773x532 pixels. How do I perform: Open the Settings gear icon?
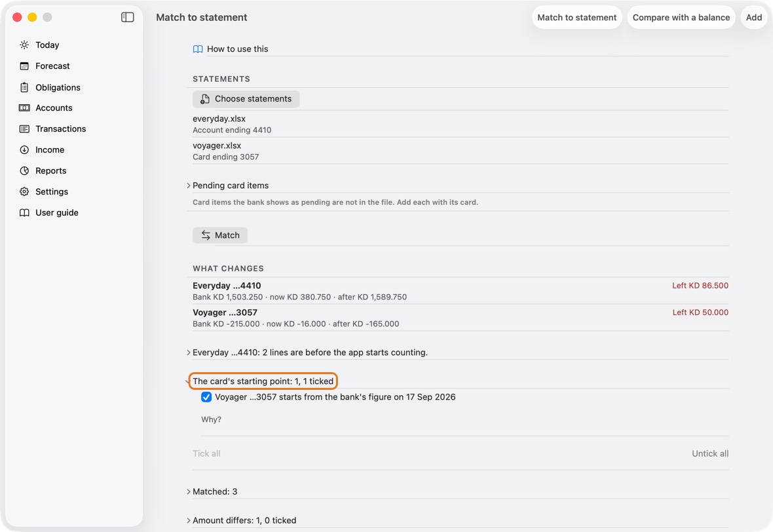tap(24, 192)
